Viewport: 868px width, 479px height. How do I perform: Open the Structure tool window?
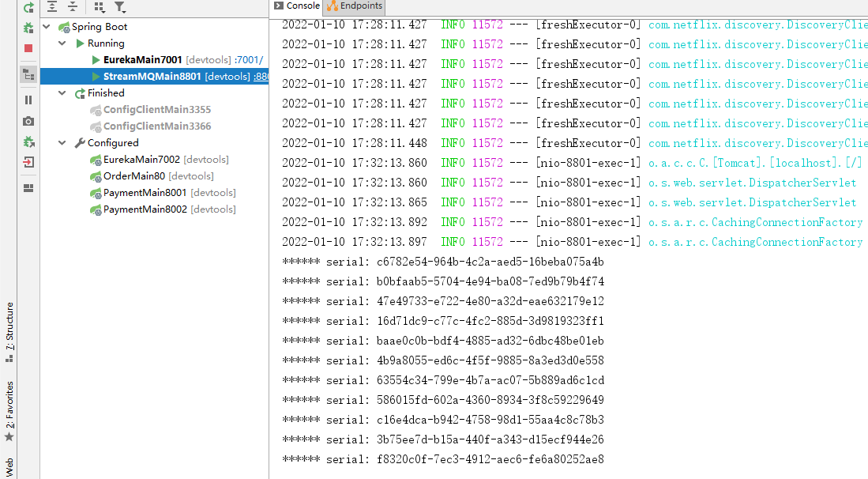coord(9,332)
